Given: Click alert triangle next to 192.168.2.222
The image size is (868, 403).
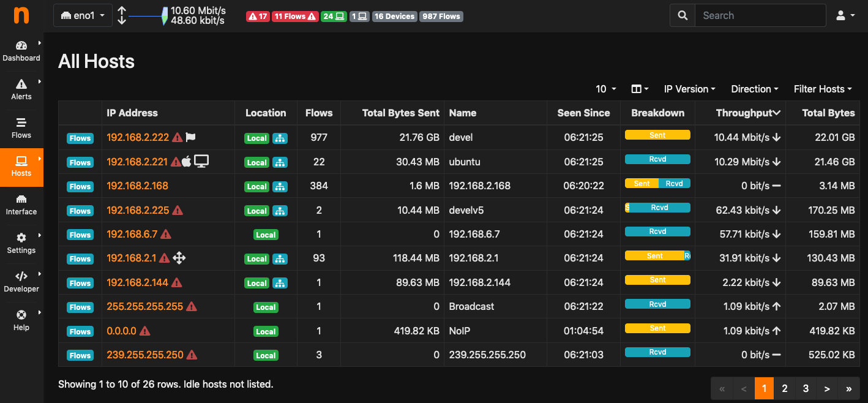Looking at the screenshot, I should [x=178, y=138].
